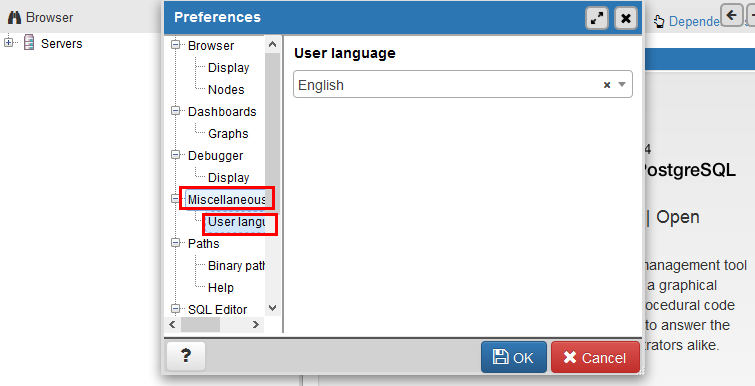Click the back arrow button near Dependencies
The height and width of the screenshot is (386, 755).
pyautogui.click(x=731, y=15)
